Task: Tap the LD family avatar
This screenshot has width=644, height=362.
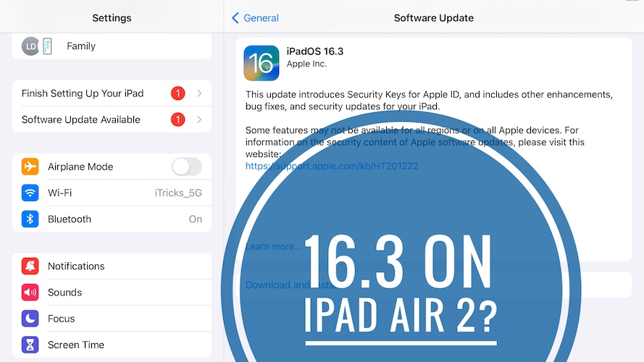Action: pos(30,46)
